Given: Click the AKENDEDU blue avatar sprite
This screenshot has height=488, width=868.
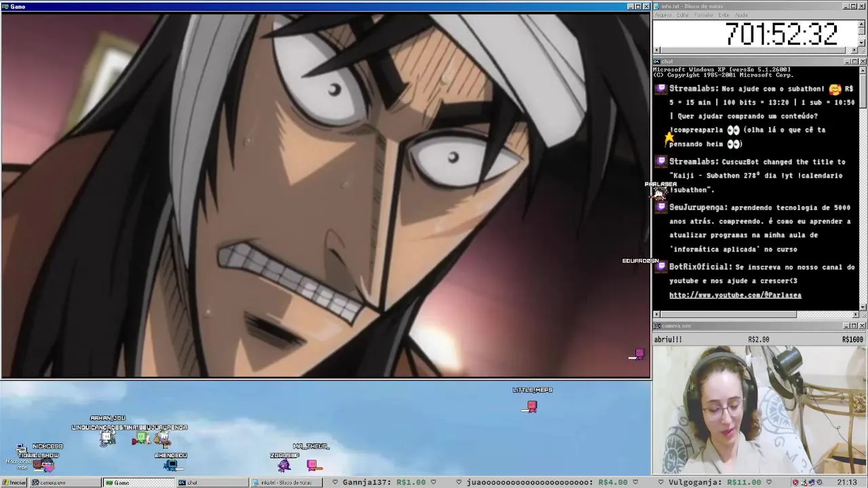Looking at the screenshot, I should (x=171, y=465).
